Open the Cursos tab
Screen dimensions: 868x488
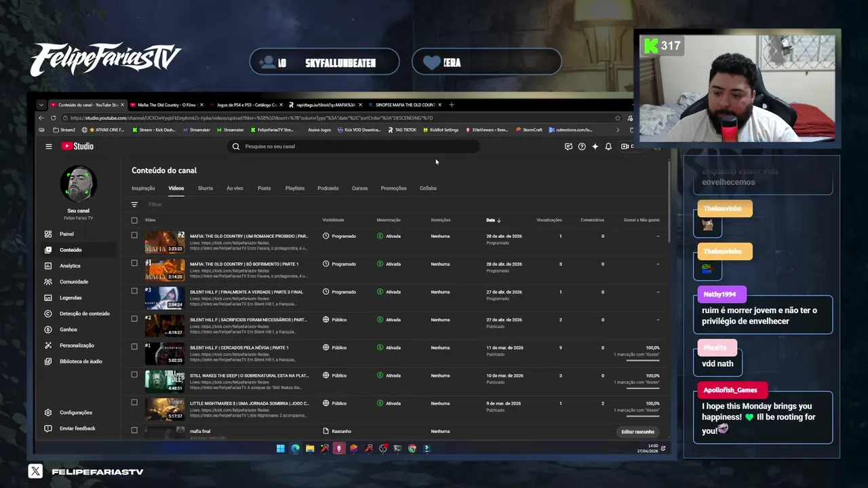click(359, 188)
